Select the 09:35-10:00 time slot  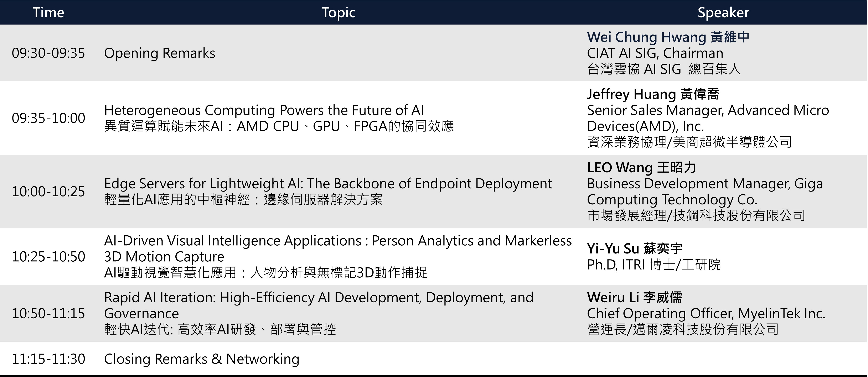pyautogui.click(x=48, y=118)
